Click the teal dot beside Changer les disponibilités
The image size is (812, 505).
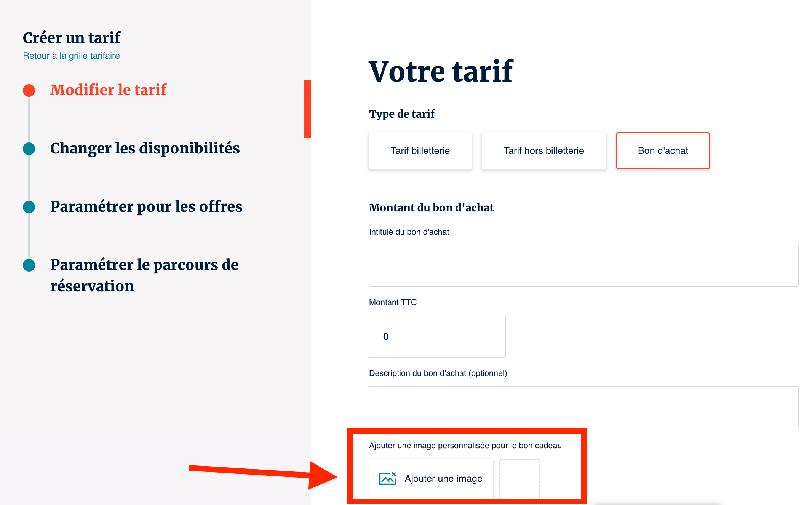coord(29,149)
